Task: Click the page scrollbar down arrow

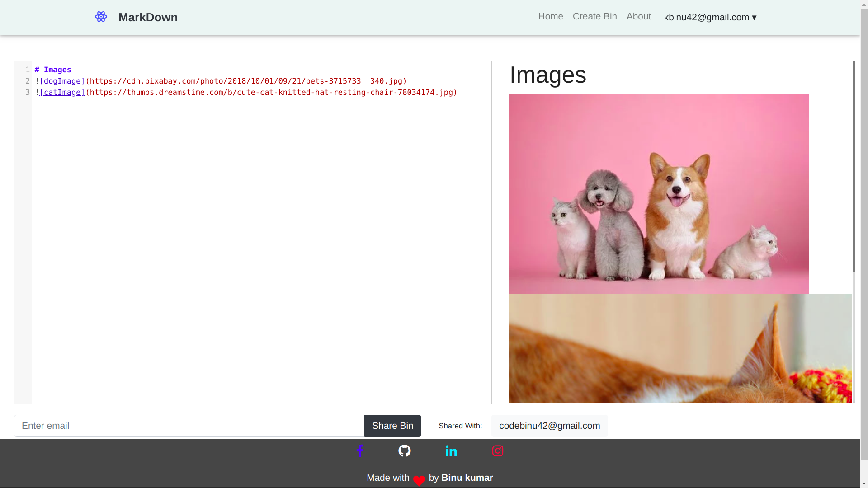Action: [864, 483]
